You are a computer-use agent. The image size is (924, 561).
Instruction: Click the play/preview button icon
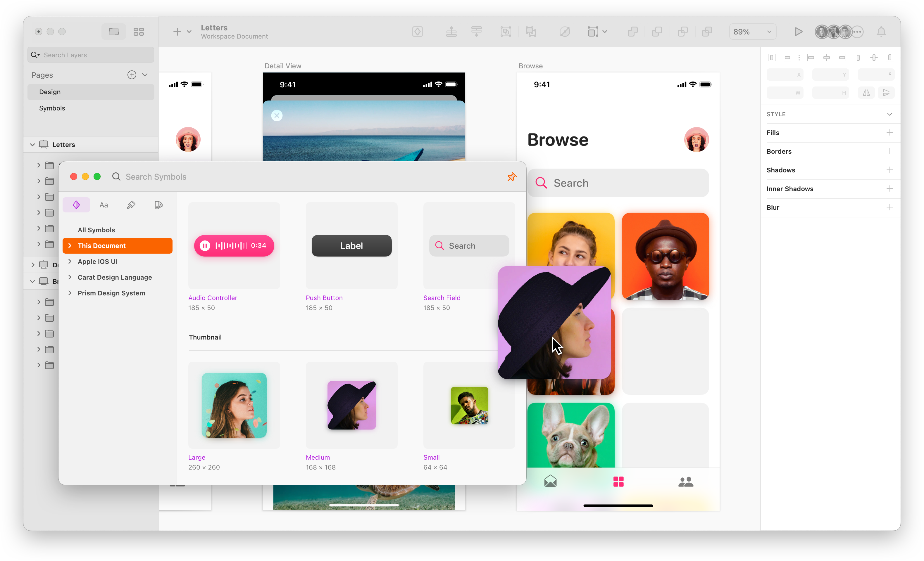click(798, 31)
